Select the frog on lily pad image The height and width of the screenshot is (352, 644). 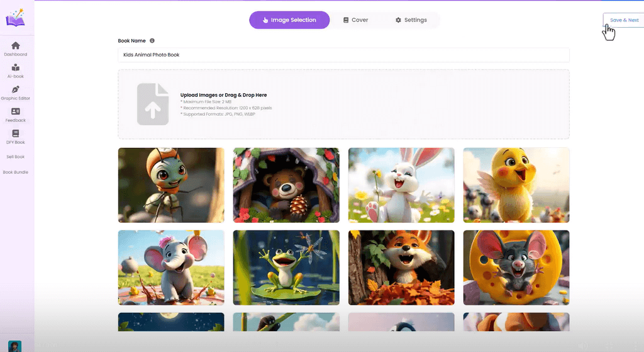tap(286, 267)
